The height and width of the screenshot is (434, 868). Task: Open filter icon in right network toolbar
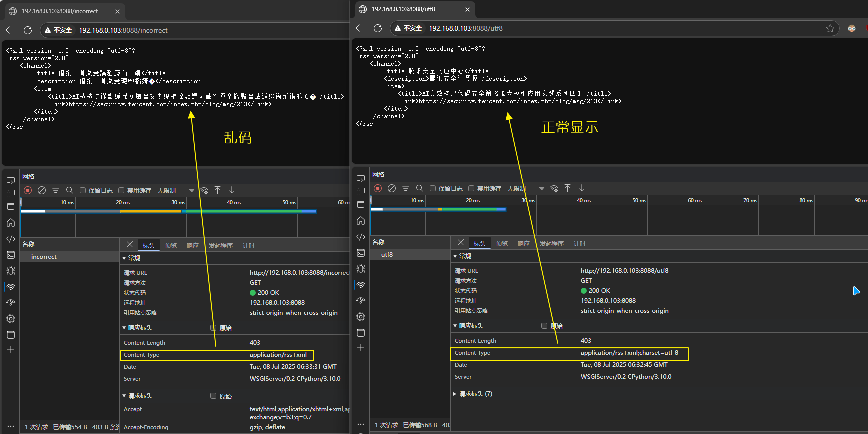click(x=406, y=188)
